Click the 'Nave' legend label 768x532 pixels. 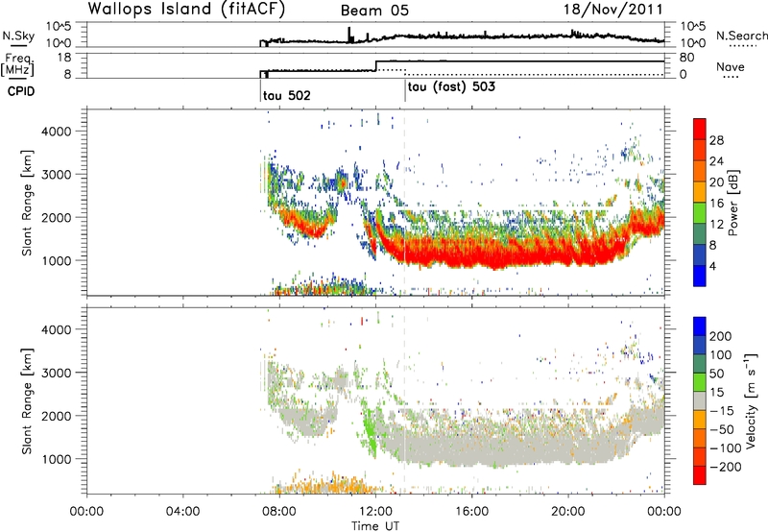[731, 67]
